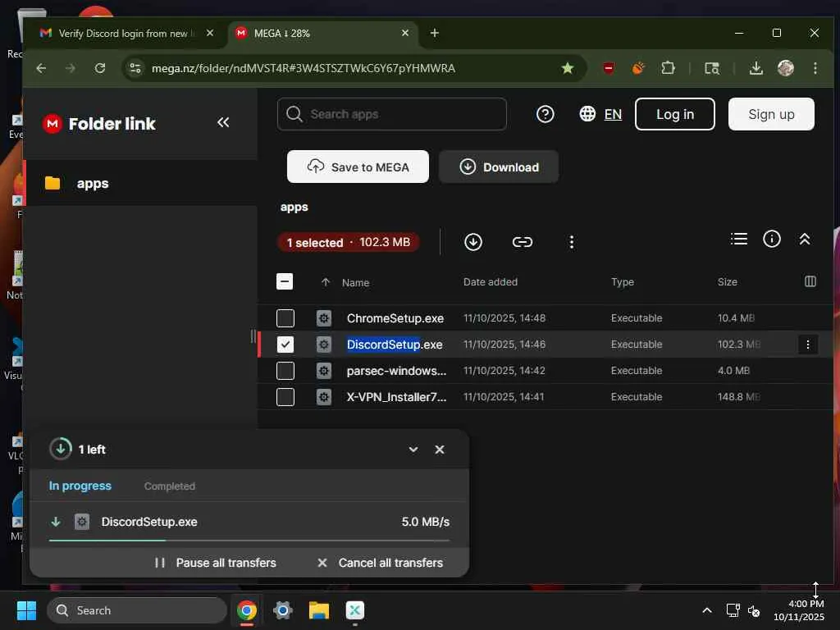Copy link with the chain icon
Screen dimensions: 840x630
[x=522, y=242]
